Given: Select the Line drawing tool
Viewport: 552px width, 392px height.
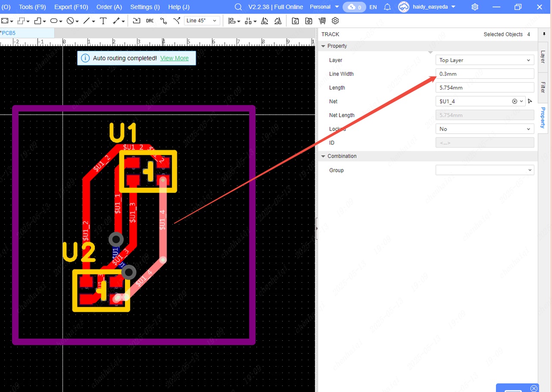Looking at the screenshot, I should (87, 21).
